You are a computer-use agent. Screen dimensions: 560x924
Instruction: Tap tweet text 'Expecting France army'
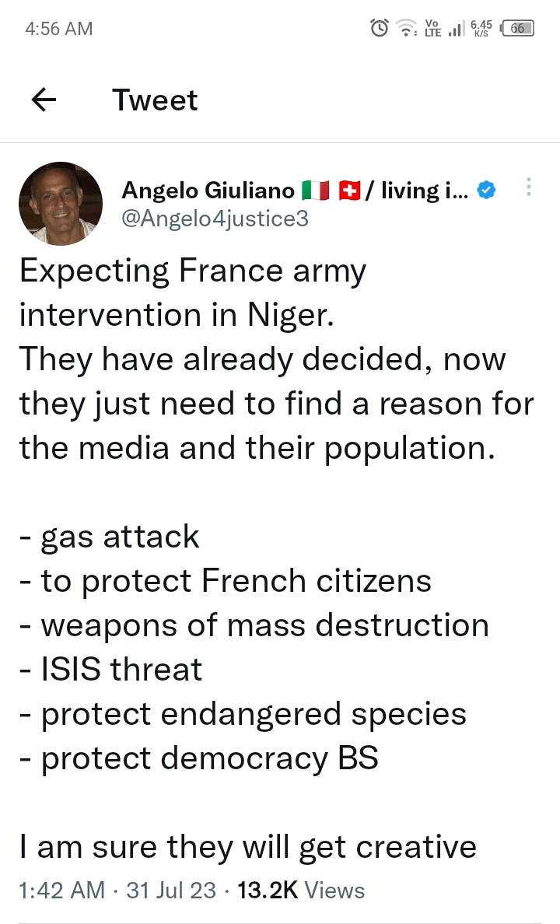pyautogui.click(x=193, y=271)
